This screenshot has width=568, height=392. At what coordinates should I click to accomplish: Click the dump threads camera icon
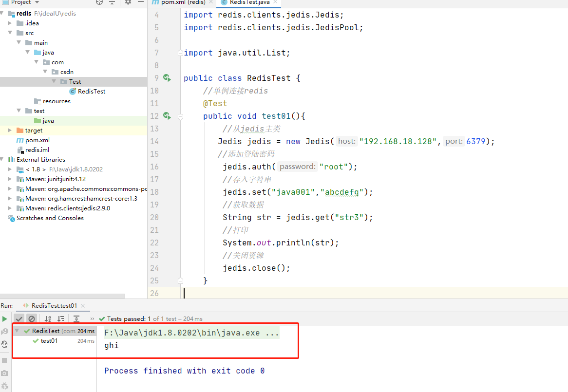[x=5, y=373]
